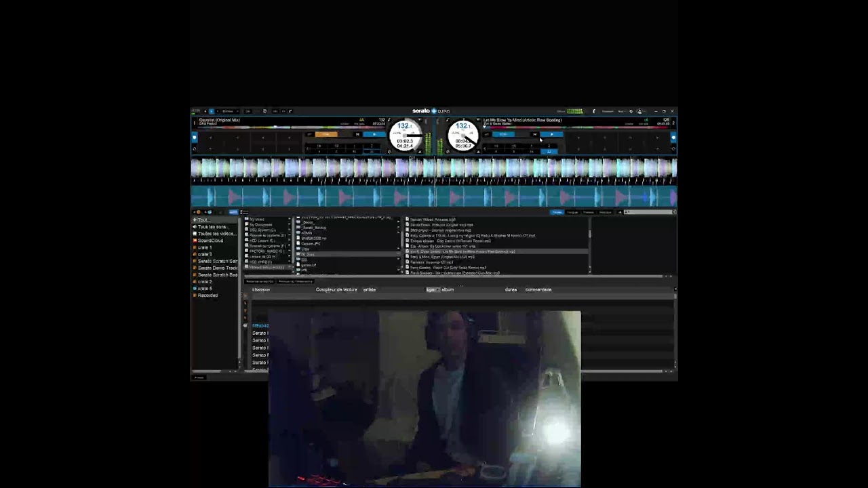Click sync OFF on left deck
This screenshot has height=488, width=868.
coord(309,134)
